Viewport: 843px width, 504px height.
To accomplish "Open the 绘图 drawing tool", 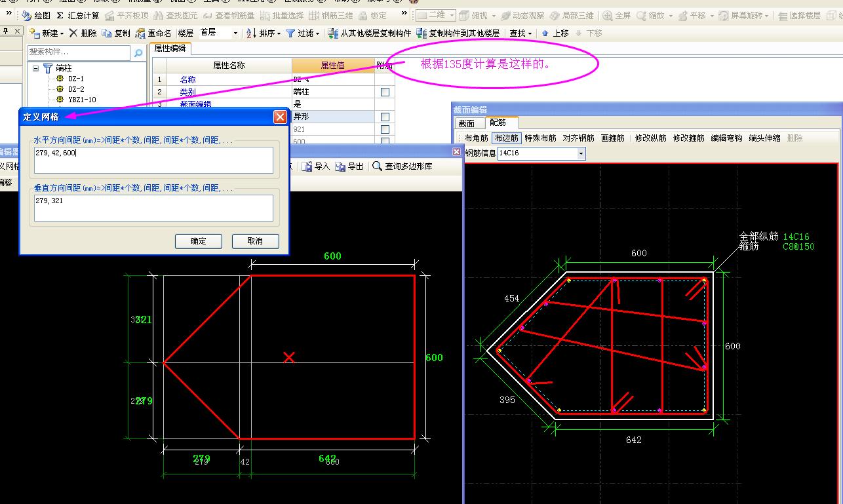I will click(x=36, y=15).
